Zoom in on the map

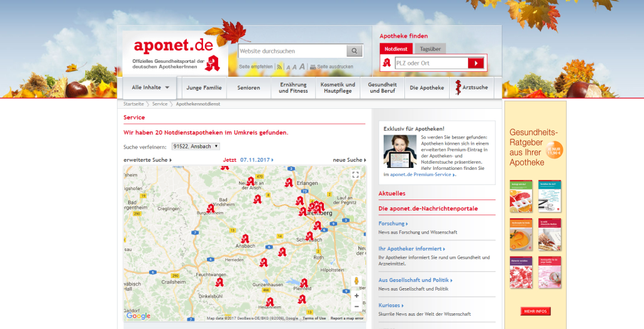pos(357,296)
